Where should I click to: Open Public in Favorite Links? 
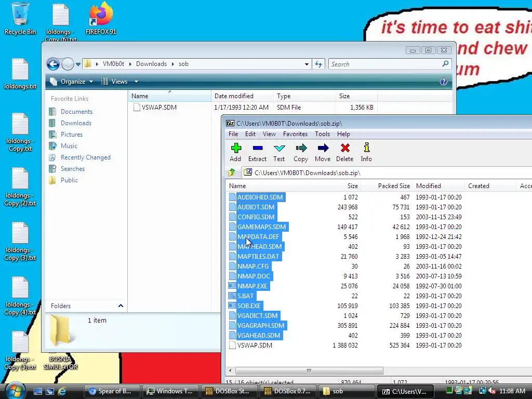[69, 180]
